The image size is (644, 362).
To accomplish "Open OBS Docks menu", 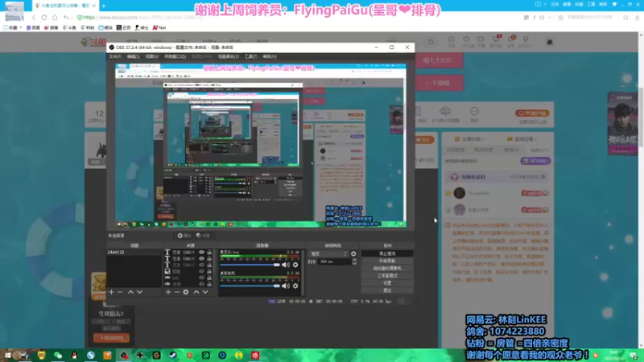I will 175,56.
